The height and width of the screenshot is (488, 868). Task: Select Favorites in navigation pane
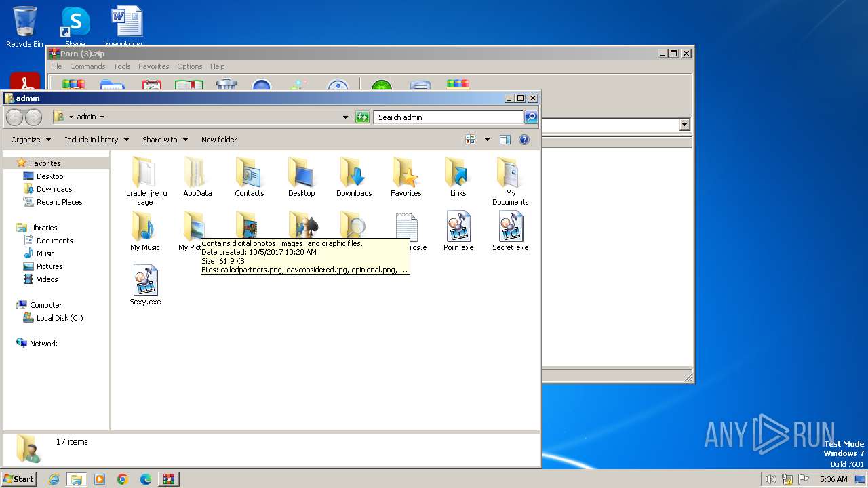pyautogui.click(x=45, y=163)
